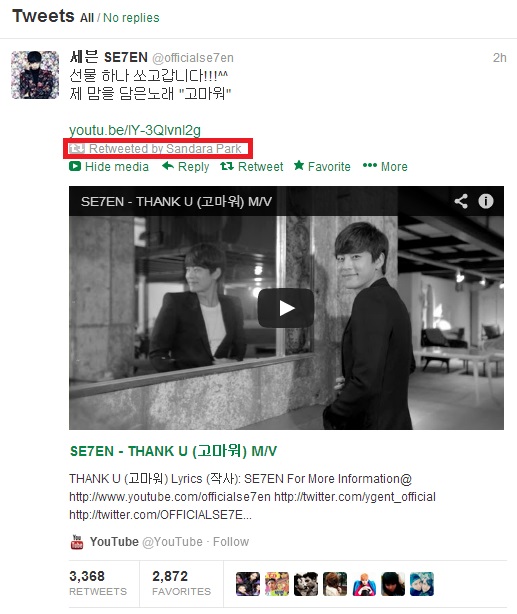Open Retweeted by Sandara Park link

(165, 149)
